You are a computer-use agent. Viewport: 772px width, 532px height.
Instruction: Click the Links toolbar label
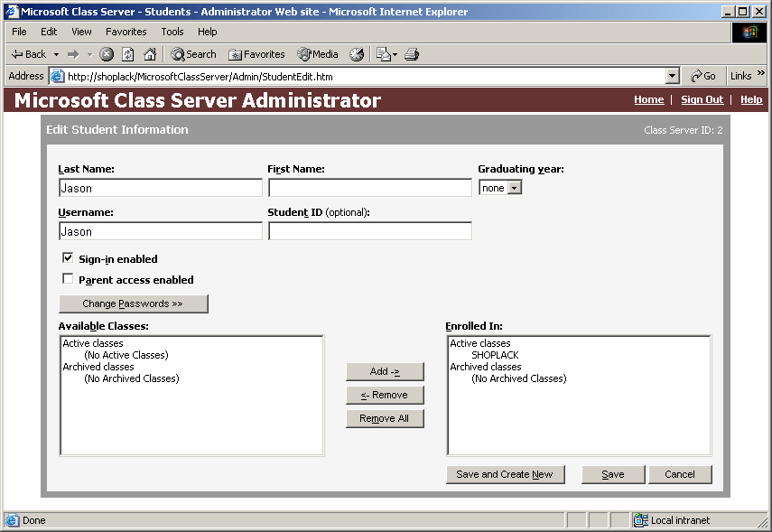coord(740,76)
